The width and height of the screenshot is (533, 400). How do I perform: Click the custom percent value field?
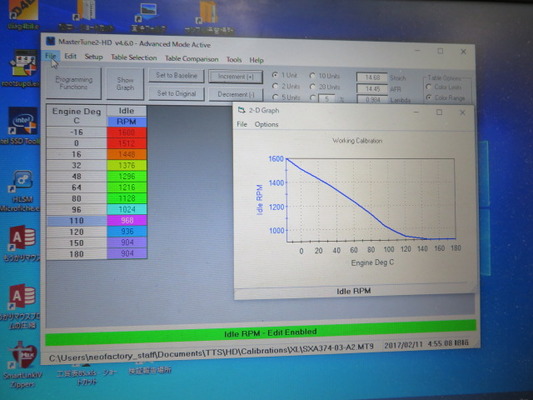tap(327, 99)
